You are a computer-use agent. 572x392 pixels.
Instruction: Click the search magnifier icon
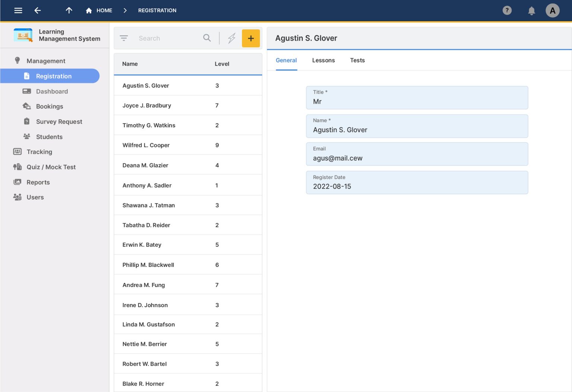[x=207, y=38]
